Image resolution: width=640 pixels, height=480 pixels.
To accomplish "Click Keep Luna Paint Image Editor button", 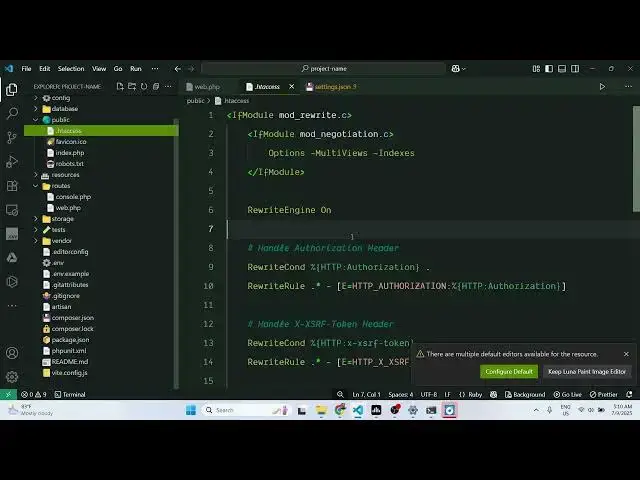I will pyautogui.click(x=587, y=371).
